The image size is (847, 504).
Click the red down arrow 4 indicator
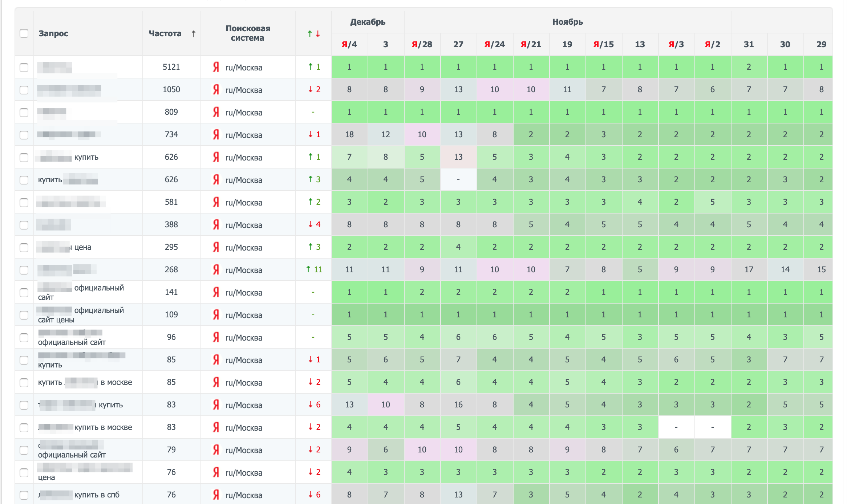point(314,224)
